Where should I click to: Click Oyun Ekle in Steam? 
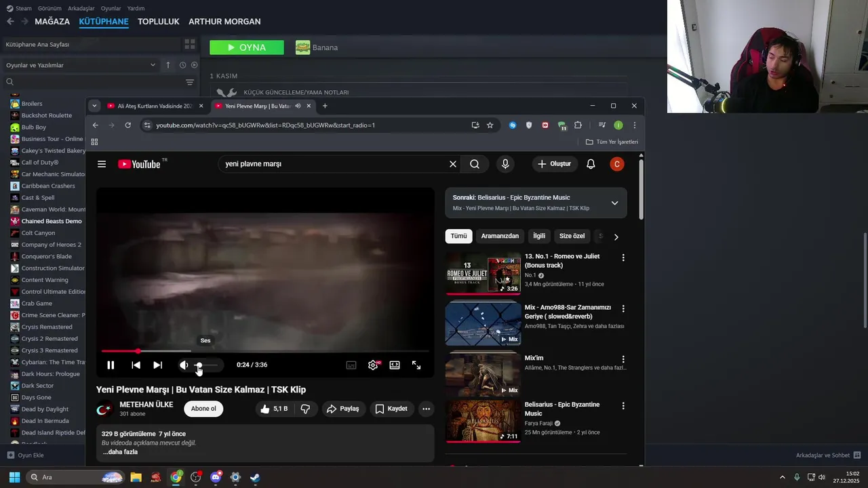coord(25,455)
